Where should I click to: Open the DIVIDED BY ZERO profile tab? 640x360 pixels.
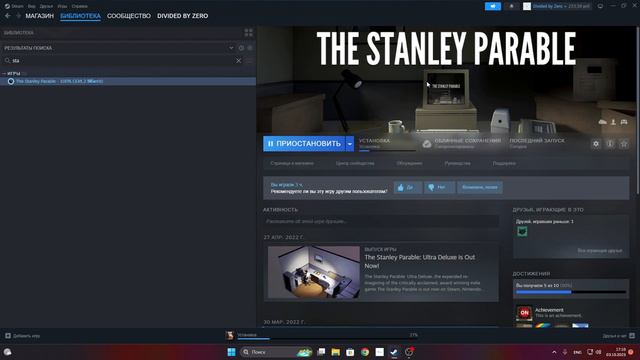pos(182,16)
